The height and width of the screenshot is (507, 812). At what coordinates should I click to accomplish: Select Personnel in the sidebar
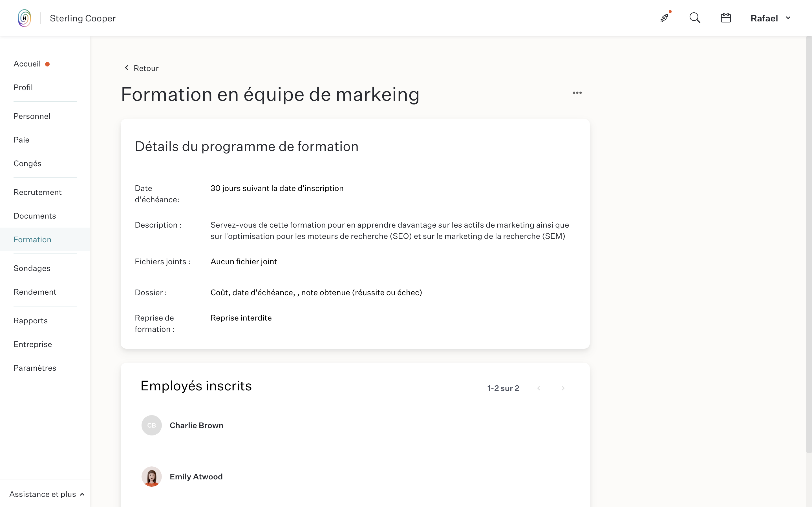(32, 116)
